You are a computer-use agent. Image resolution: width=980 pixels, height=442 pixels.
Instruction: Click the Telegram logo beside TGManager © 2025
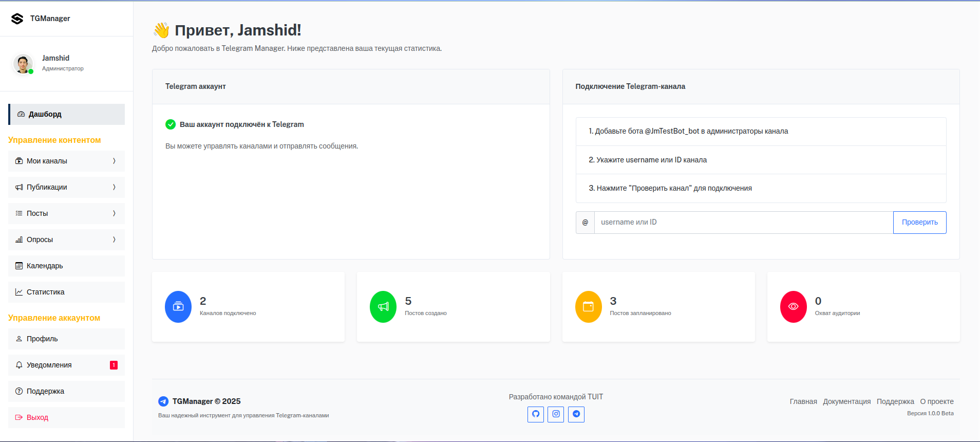click(163, 401)
